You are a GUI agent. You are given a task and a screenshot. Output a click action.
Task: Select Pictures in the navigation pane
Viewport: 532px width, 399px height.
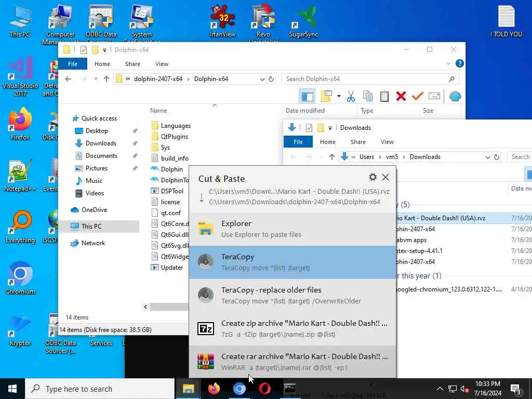point(96,168)
